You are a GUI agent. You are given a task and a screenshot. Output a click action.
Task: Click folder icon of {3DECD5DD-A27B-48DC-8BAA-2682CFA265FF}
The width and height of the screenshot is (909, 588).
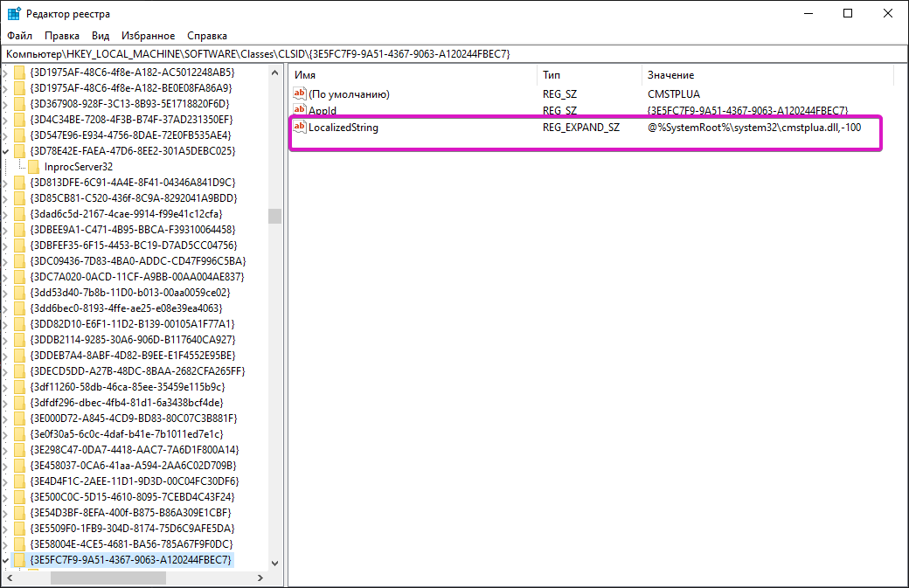pos(20,370)
